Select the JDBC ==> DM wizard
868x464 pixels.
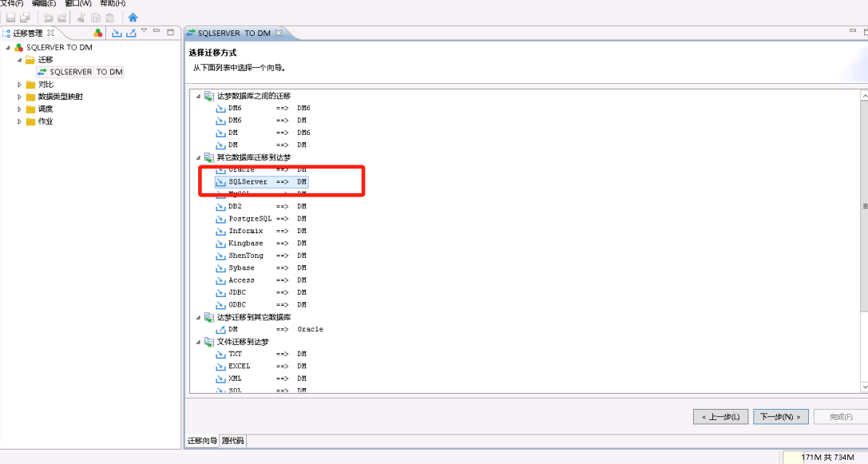click(x=261, y=292)
